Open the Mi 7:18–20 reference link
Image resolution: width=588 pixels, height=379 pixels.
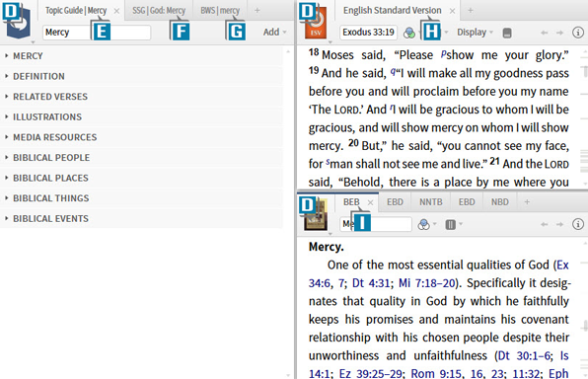pyautogui.click(x=427, y=283)
